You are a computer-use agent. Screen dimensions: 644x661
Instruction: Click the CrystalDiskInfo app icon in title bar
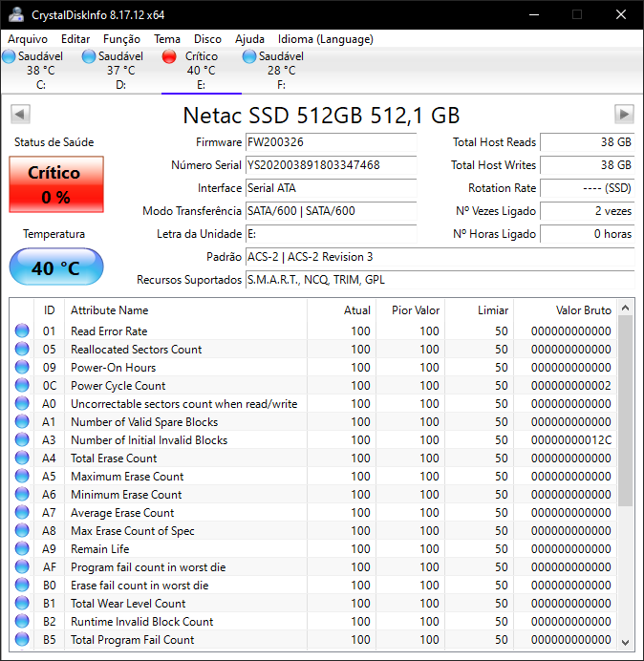[x=16, y=14]
